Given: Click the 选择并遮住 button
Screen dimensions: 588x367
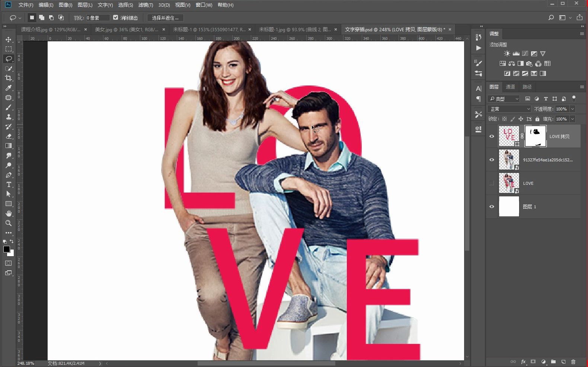Looking at the screenshot, I should pyautogui.click(x=165, y=18).
